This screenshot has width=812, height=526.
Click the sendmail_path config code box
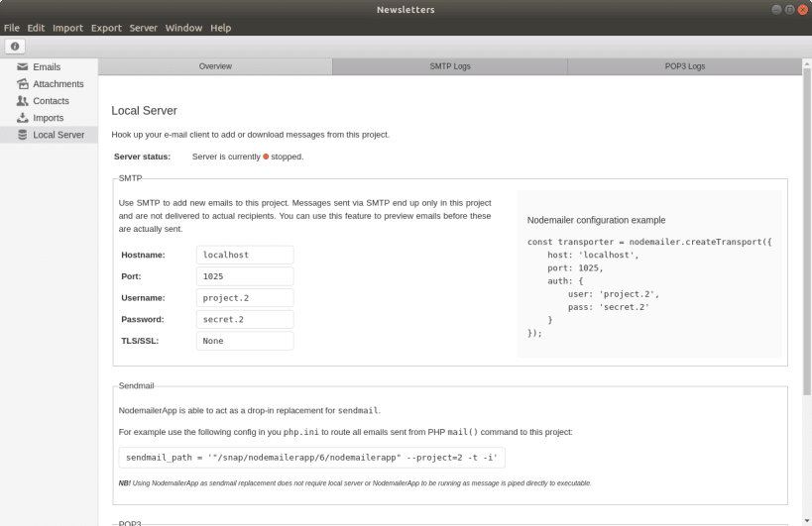click(x=311, y=458)
